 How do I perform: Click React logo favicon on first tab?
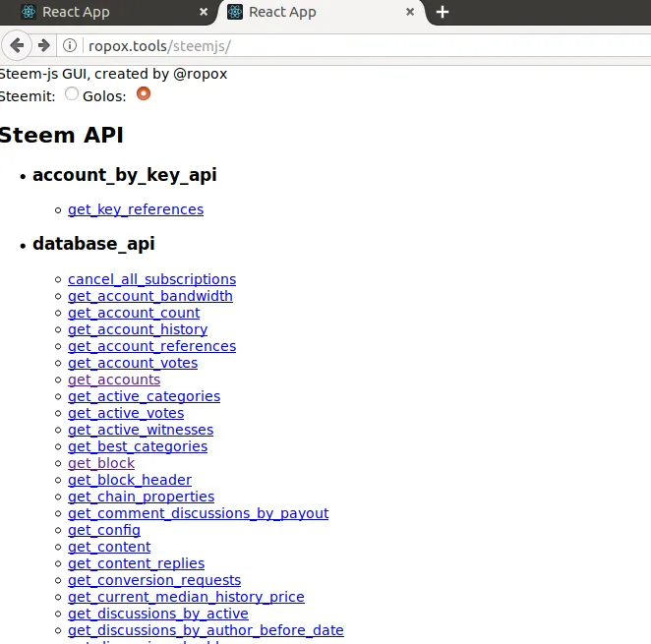[x=29, y=12]
